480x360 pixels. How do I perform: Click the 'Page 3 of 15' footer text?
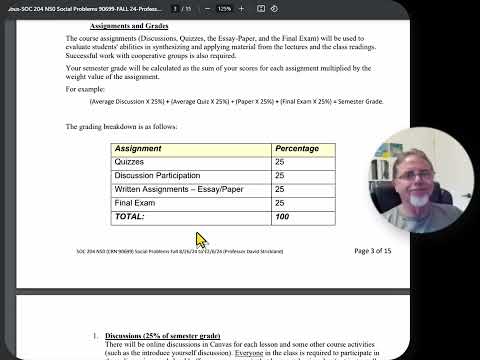click(x=373, y=251)
